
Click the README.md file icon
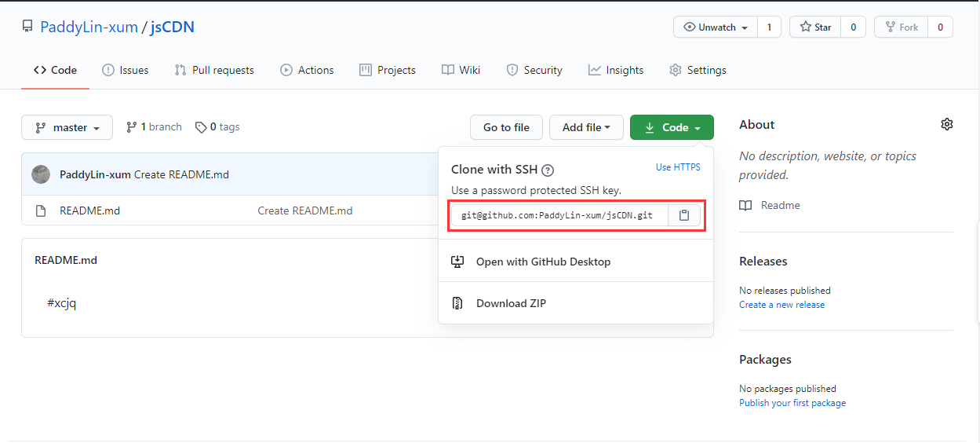pyautogui.click(x=41, y=211)
